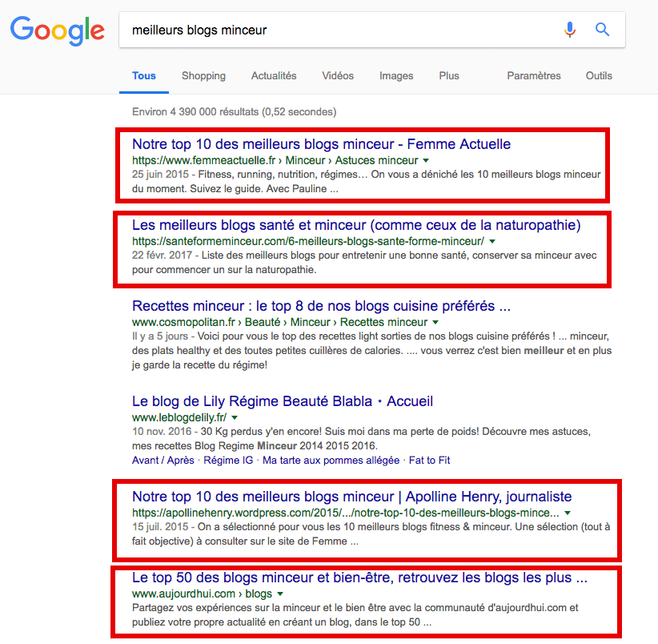Expand the arrow next to cosmopolitan.fr URL
The image size is (658, 644).
point(435,323)
